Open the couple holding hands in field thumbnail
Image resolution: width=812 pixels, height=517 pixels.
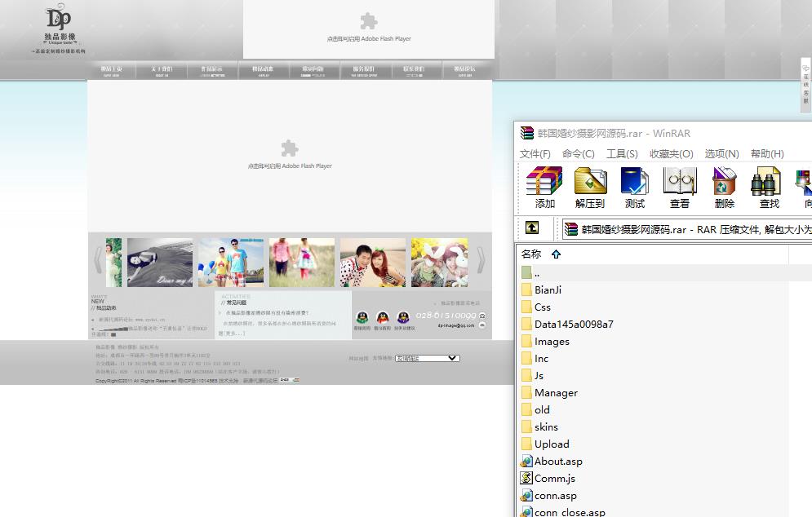302,263
